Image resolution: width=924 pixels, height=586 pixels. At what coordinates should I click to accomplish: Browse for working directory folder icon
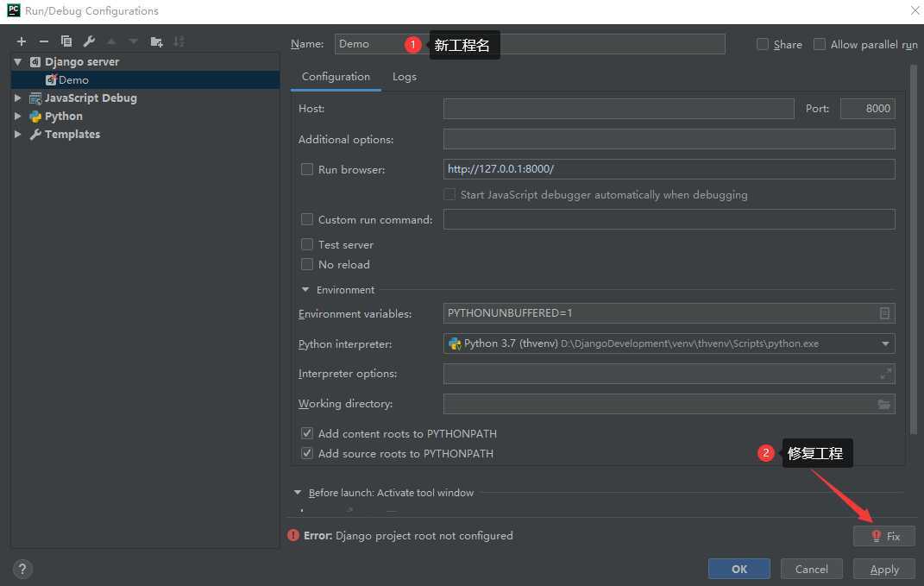(884, 405)
